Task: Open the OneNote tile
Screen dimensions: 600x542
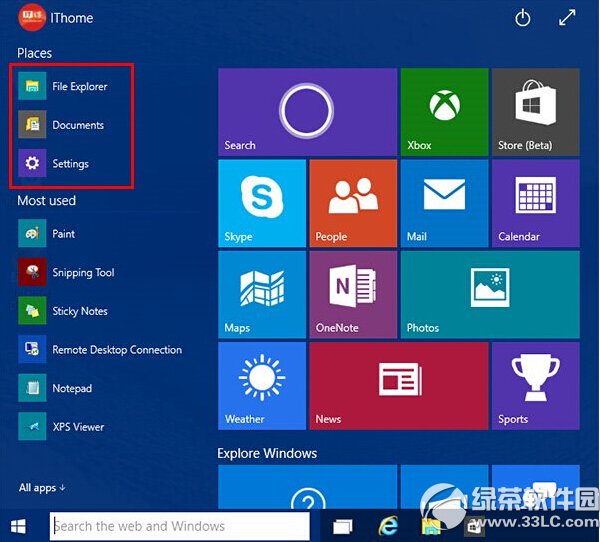Action: [x=353, y=294]
